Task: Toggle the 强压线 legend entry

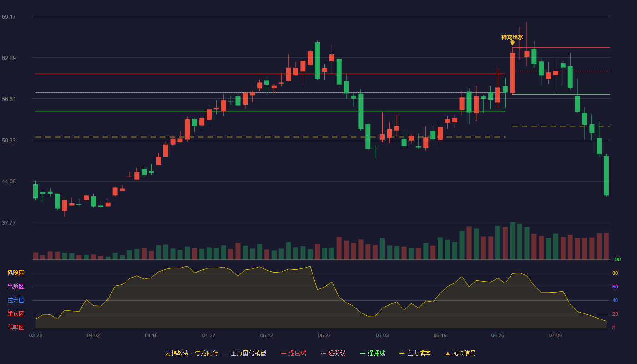Action: [x=293, y=353]
